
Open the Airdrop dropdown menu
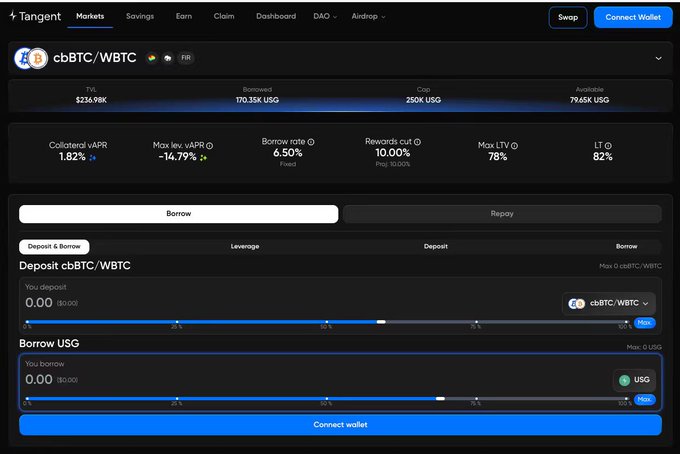coord(368,16)
